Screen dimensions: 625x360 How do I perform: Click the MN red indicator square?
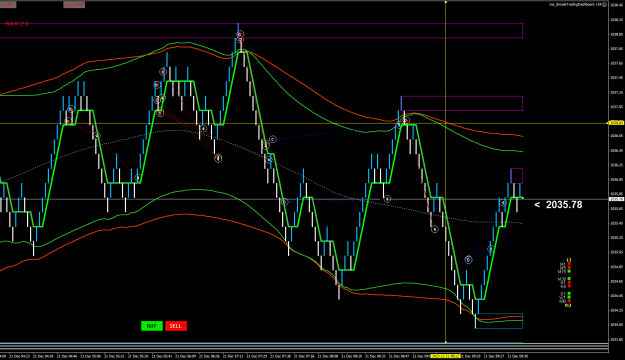pyautogui.click(x=569, y=301)
